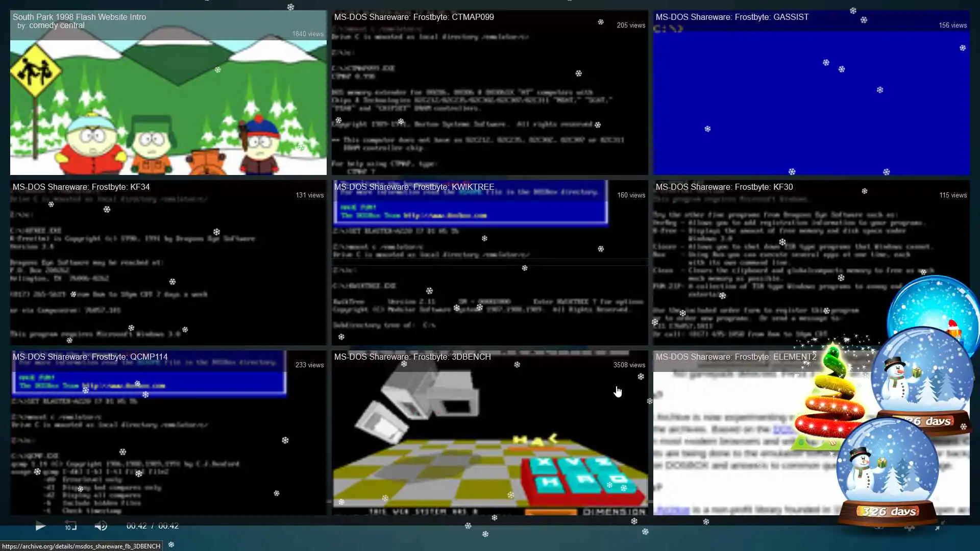Open the player settings gear
This screenshot has height=551, width=980.
tap(910, 528)
